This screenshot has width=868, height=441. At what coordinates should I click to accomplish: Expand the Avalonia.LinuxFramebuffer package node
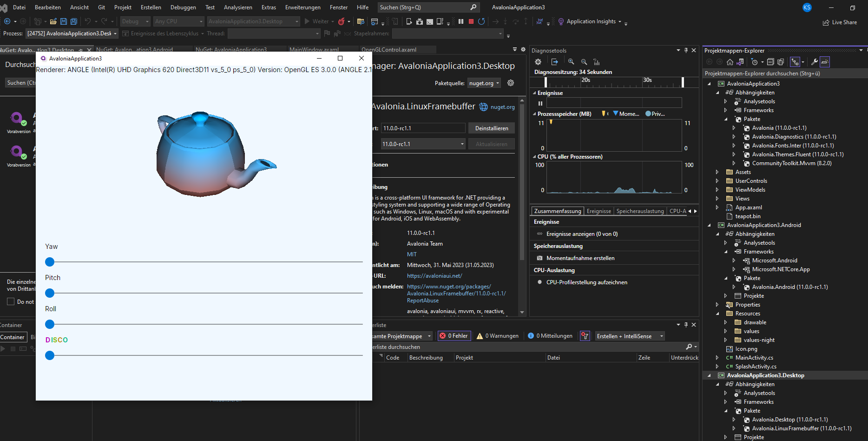click(x=734, y=428)
